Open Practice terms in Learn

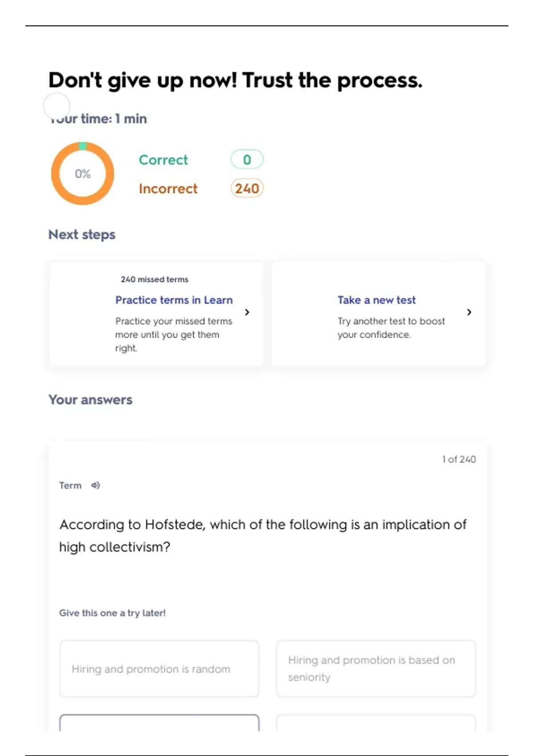coord(174,300)
